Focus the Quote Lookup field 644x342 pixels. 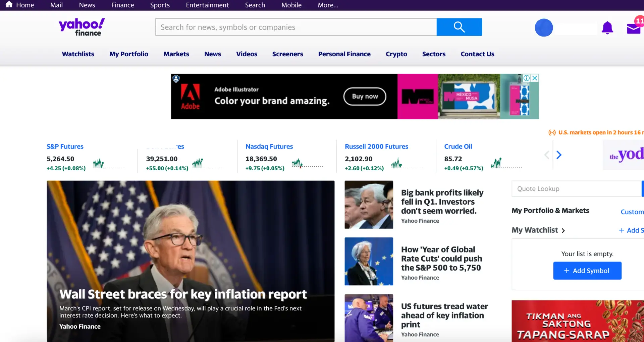(x=576, y=189)
